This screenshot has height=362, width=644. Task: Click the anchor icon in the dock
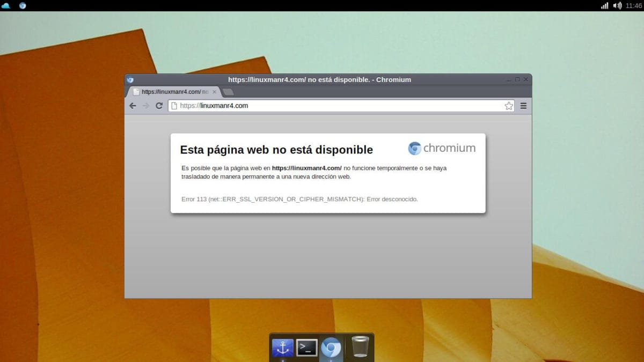(x=282, y=348)
